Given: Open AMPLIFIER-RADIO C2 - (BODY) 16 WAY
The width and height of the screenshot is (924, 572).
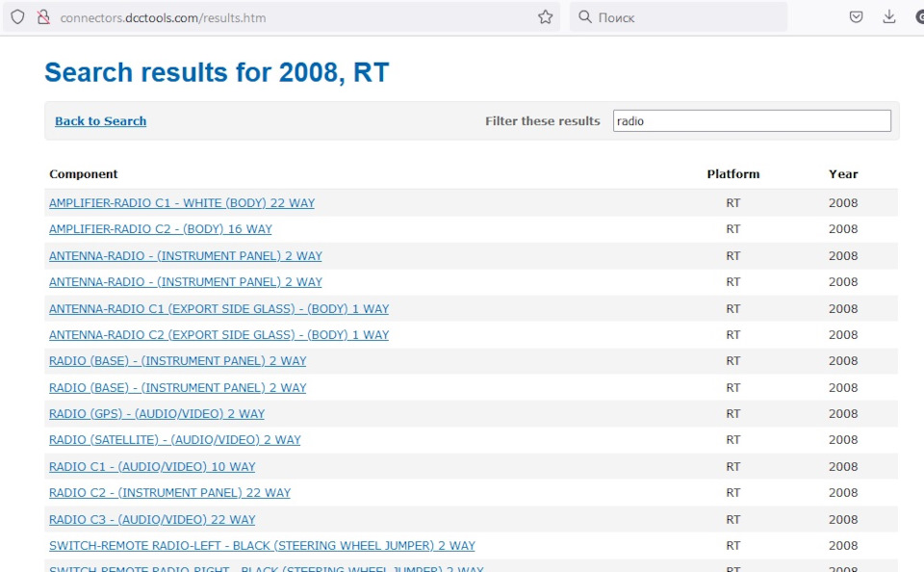Looking at the screenshot, I should tap(161, 229).
